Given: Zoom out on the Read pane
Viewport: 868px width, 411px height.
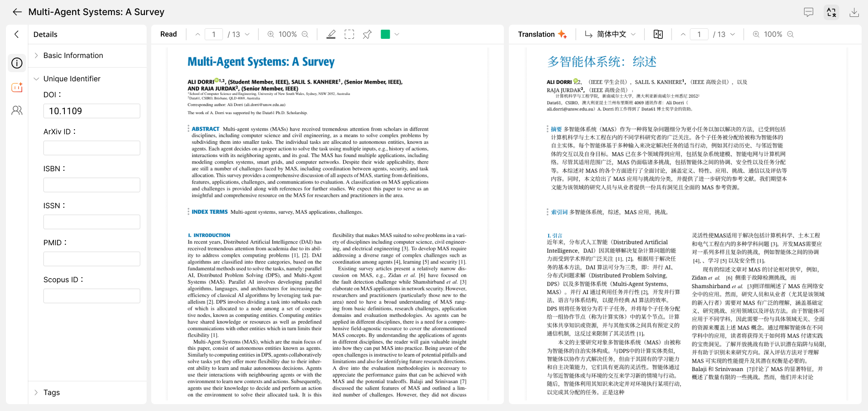Looking at the screenshot, I should click(305, 34).
